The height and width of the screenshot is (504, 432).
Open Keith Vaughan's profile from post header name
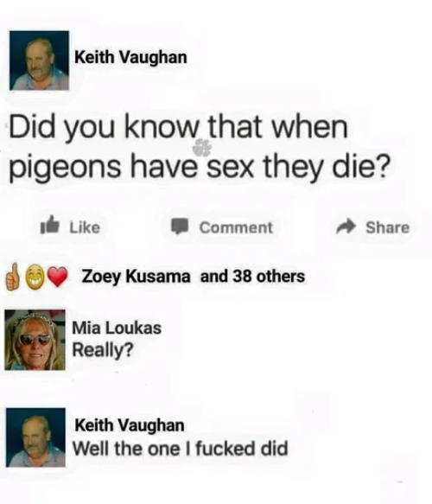(130, 58)
